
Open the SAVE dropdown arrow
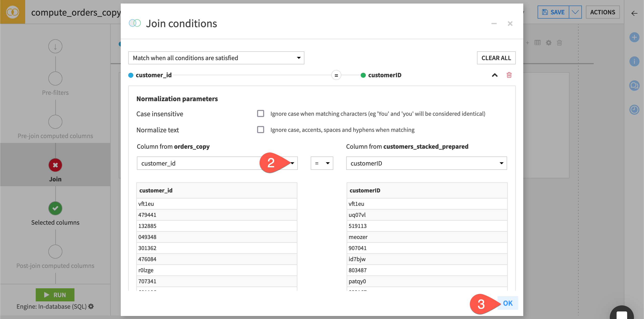click(576, 12)
